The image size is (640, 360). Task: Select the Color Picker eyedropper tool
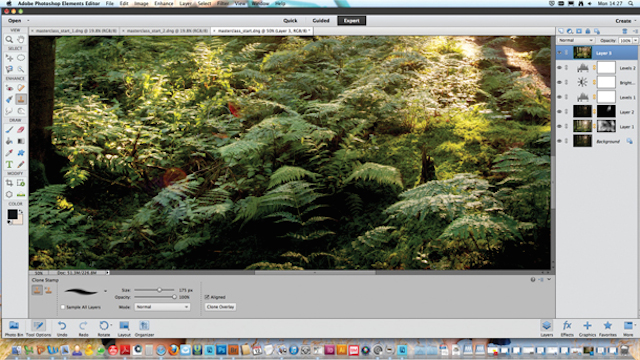9,153
